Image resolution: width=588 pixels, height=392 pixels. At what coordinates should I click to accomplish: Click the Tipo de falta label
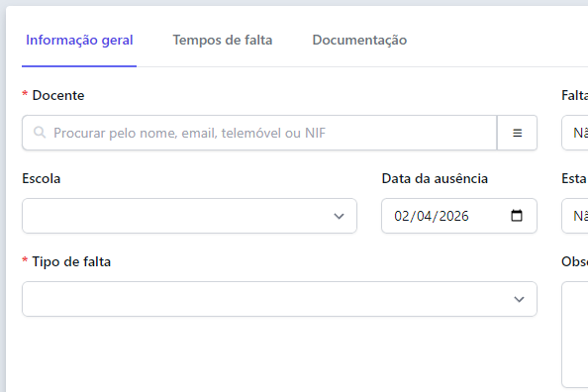tap(71, 262)
